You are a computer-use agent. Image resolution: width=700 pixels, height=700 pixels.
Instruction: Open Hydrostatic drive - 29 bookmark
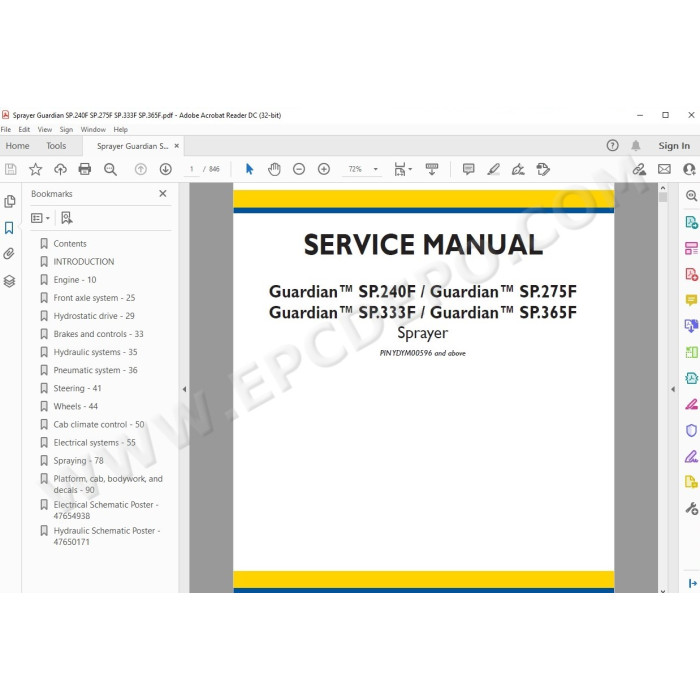(x=94, y=316)
